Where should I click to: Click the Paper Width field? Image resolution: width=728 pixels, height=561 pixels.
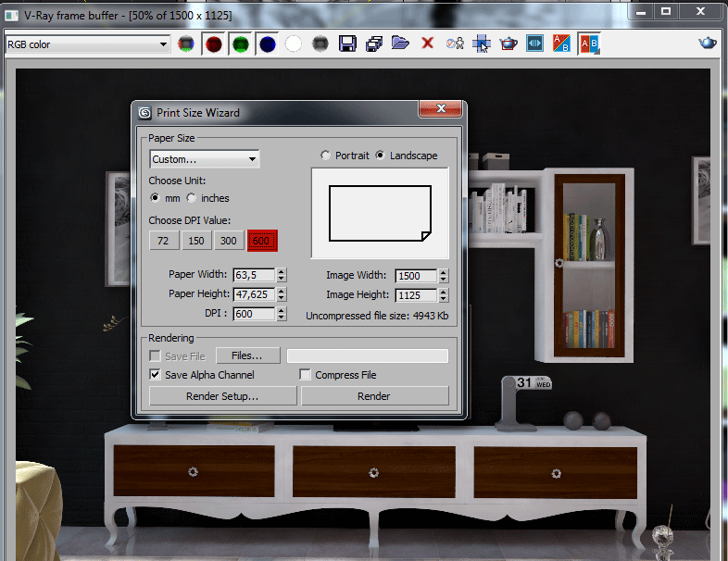[254, 275]
